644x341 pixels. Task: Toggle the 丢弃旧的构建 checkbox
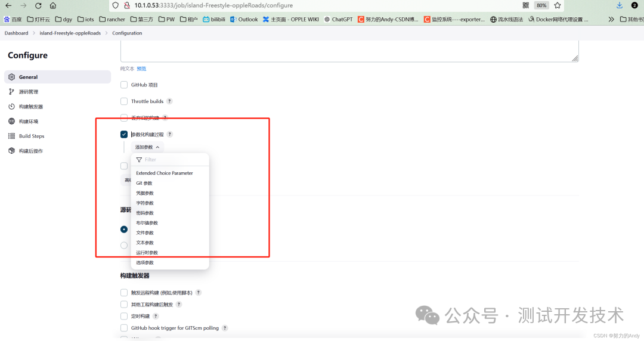click(x=124, y=118)
